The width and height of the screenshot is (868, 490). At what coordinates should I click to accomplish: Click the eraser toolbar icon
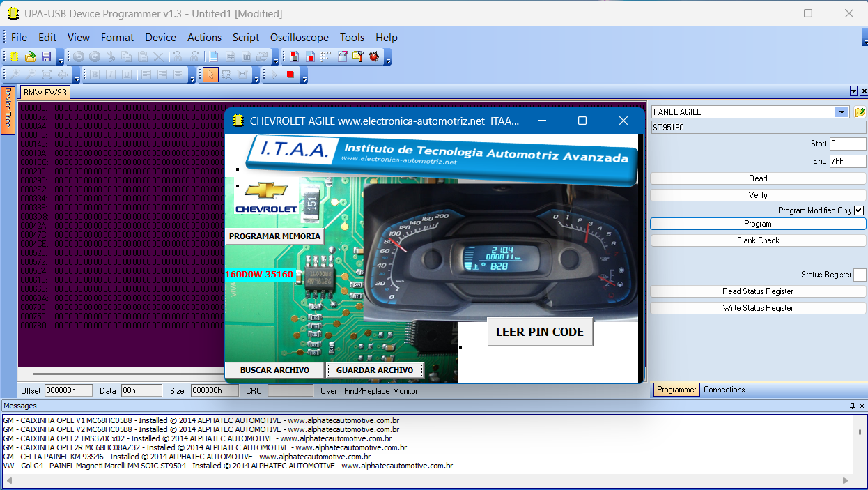pos(342,56)
